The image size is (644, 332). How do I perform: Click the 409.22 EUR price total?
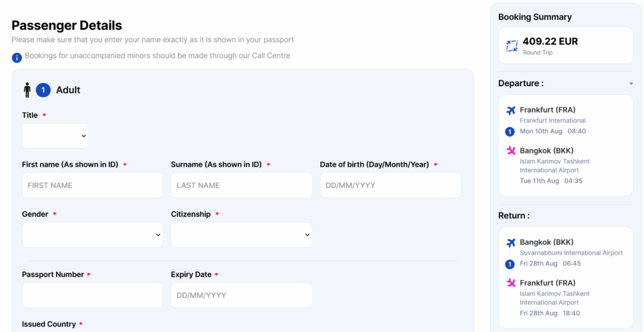pos(550,42)
